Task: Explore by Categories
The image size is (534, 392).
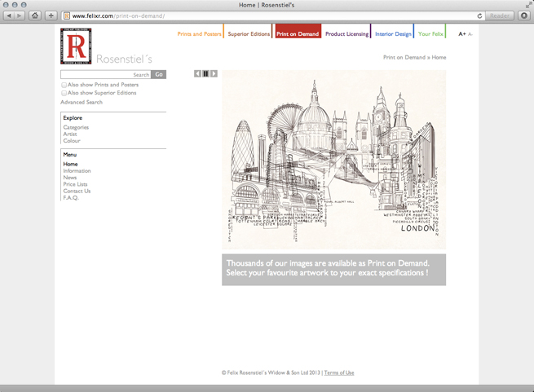Action: (76, 127)
